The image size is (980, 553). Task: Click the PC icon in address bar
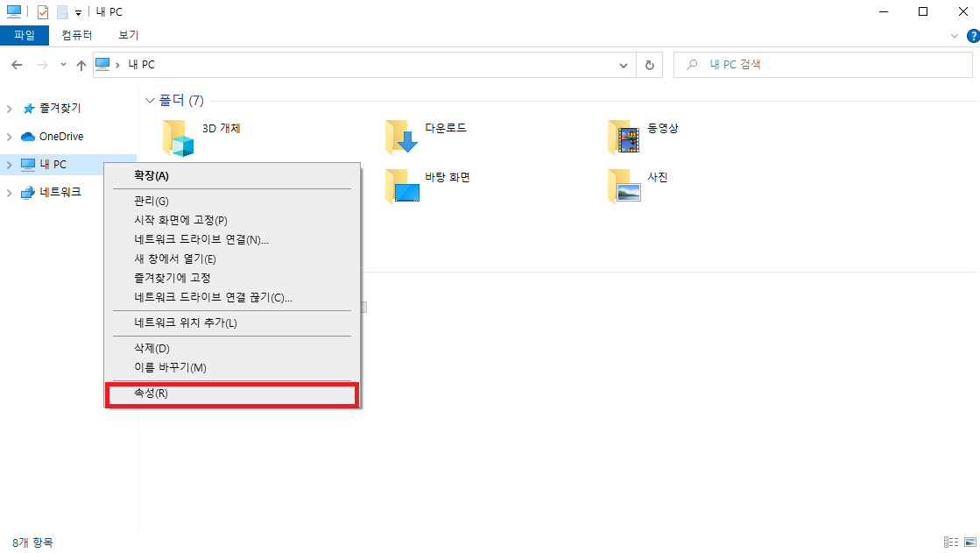point(102,65)
